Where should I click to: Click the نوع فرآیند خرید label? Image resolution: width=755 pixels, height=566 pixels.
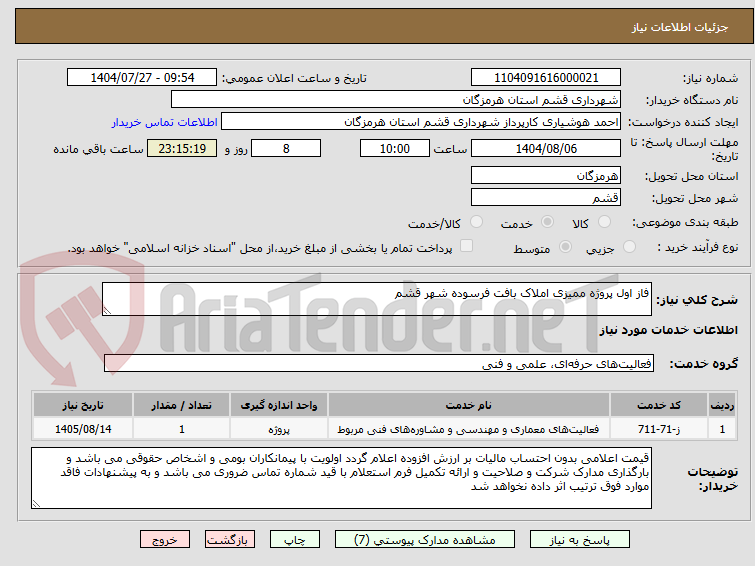(698, 247)
